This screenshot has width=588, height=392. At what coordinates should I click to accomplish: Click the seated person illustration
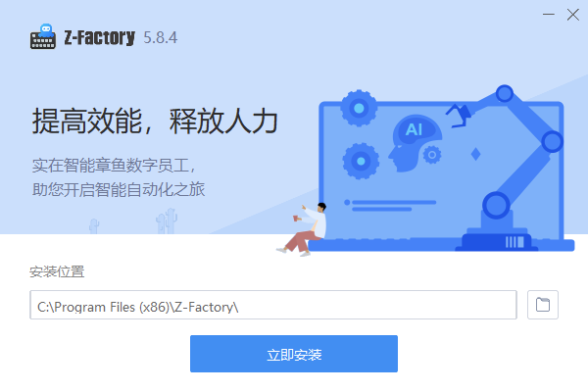(302, 229)
